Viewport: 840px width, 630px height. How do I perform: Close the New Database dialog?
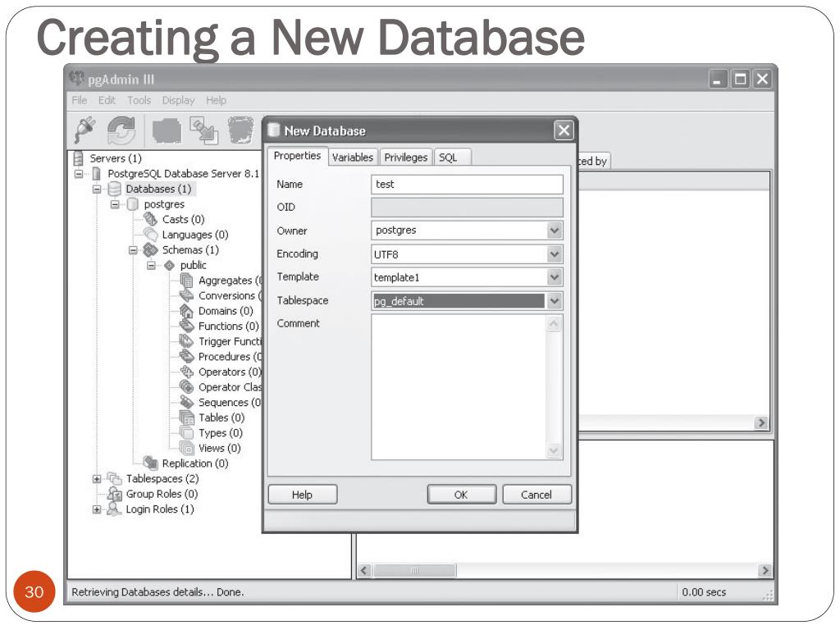564,130
